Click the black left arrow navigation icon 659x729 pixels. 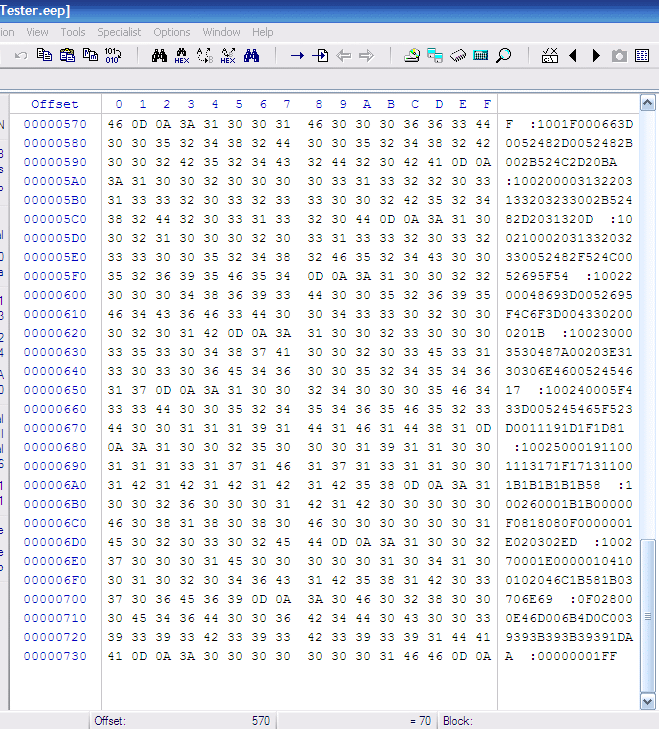pos(573,56)
